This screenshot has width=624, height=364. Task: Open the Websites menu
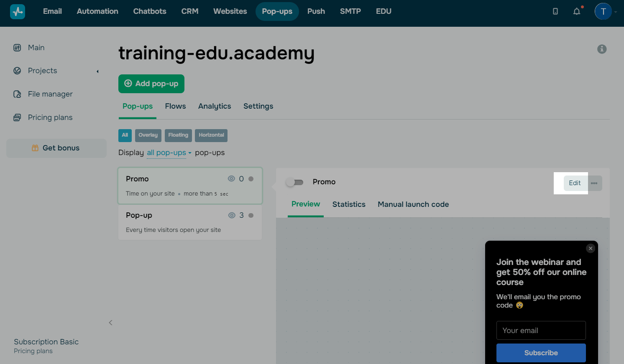(230, 11)
